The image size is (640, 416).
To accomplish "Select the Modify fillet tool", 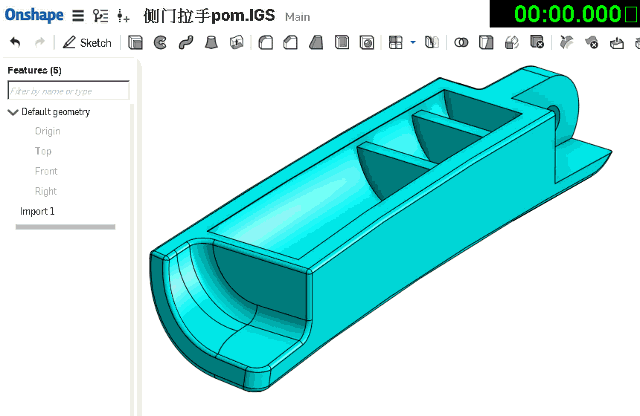I will [566, 42].
